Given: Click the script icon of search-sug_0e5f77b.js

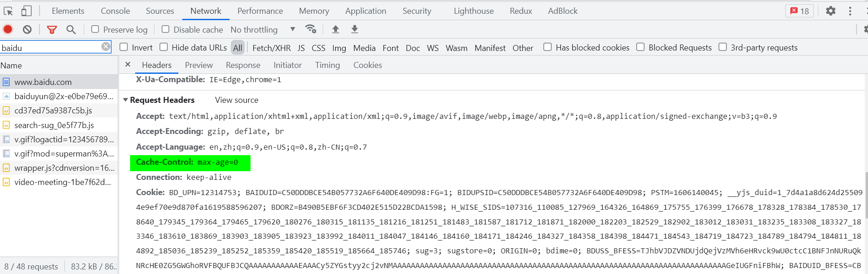Looking at the screenshot, I should click(x=6, y=125).
